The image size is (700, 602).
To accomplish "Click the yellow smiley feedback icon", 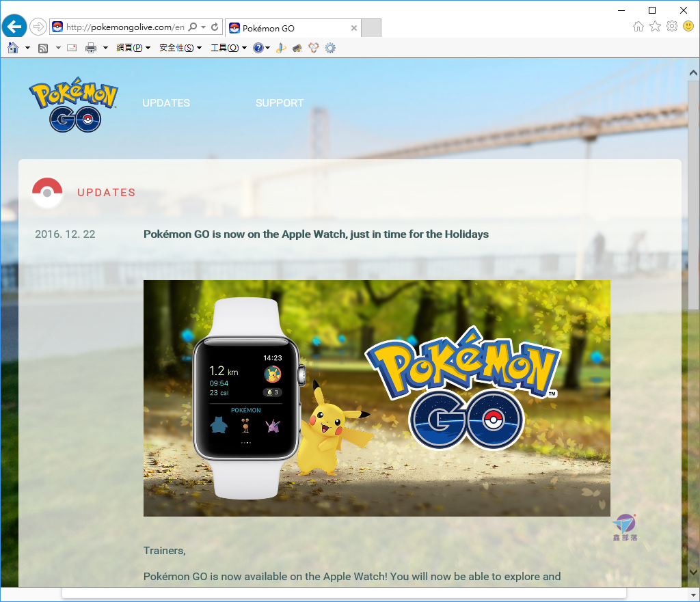I will (x=688, y=27).
